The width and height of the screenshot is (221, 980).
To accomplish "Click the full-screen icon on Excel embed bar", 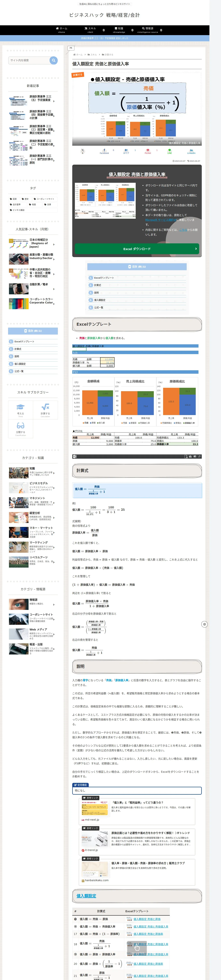I will click(199, 456).
